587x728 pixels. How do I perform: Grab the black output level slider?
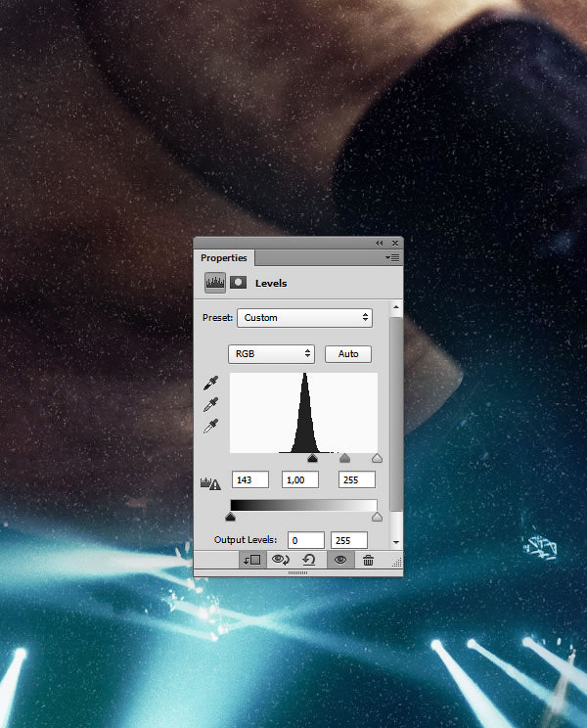pyautogui.click(x=230, y=517)
